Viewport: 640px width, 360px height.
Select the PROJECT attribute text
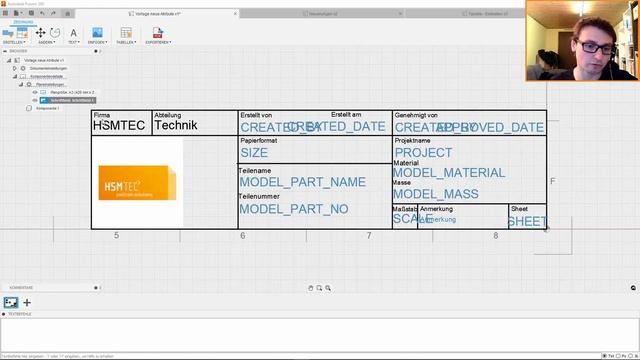point(423,153)
